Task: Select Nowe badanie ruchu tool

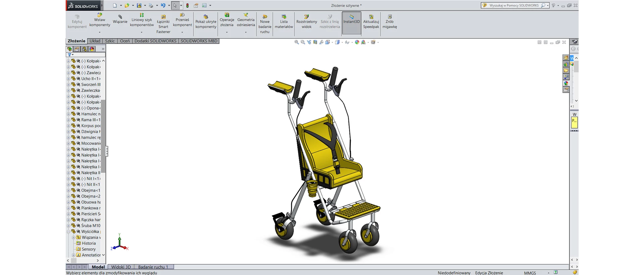Action: coord(265,17)
